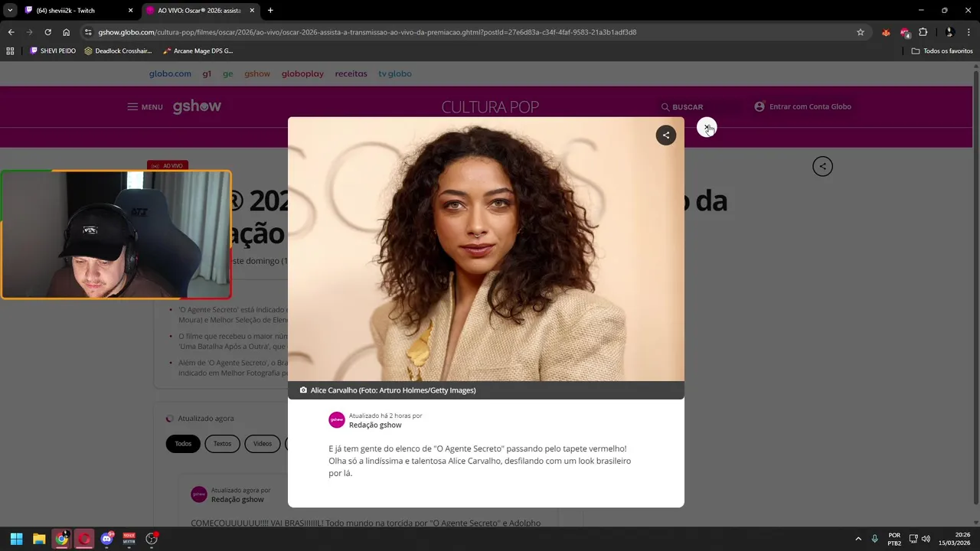Open the clock showing 20:26
Image resolution: width=980 pixels, height=551 pixels.
(x=956, y=539)
